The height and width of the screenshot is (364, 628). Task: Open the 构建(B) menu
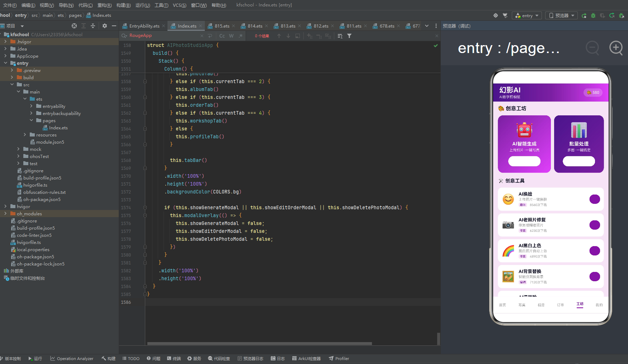pyautogui.click(x=123, y=5)
